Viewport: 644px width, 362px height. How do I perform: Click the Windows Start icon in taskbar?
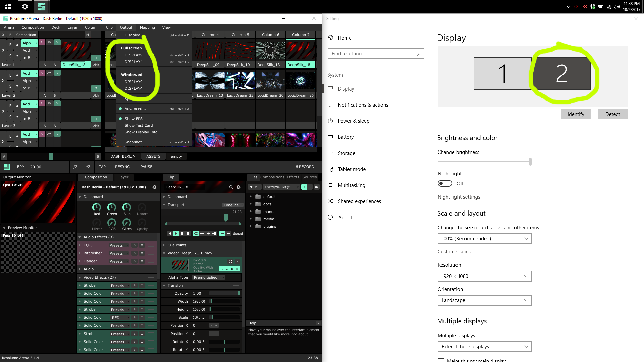click(8, 6)
